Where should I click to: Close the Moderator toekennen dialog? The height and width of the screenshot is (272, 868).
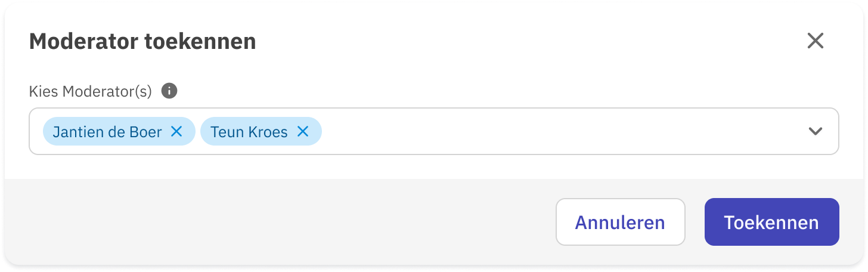pyautogui.click(x=815, y=41)
